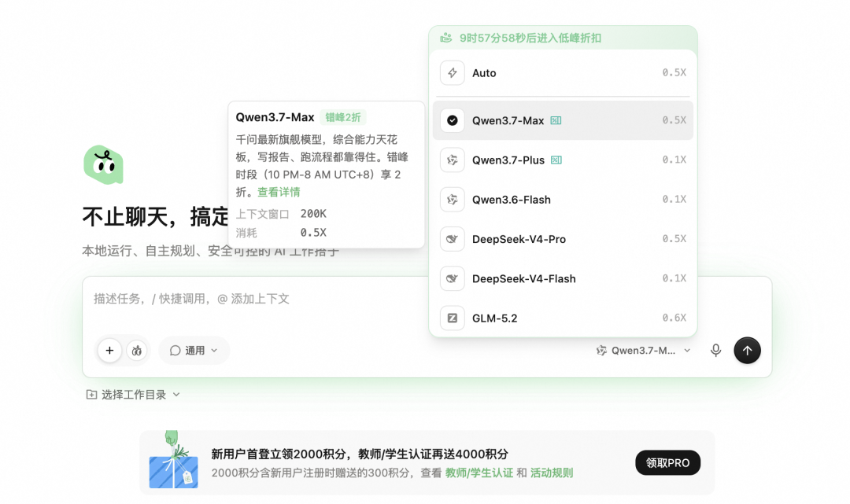Click the 0.1X multiplier for Qwen3.7-Plus
This screenshot has height=504, width=850.
pyautogui.click(x=674, y=160)
